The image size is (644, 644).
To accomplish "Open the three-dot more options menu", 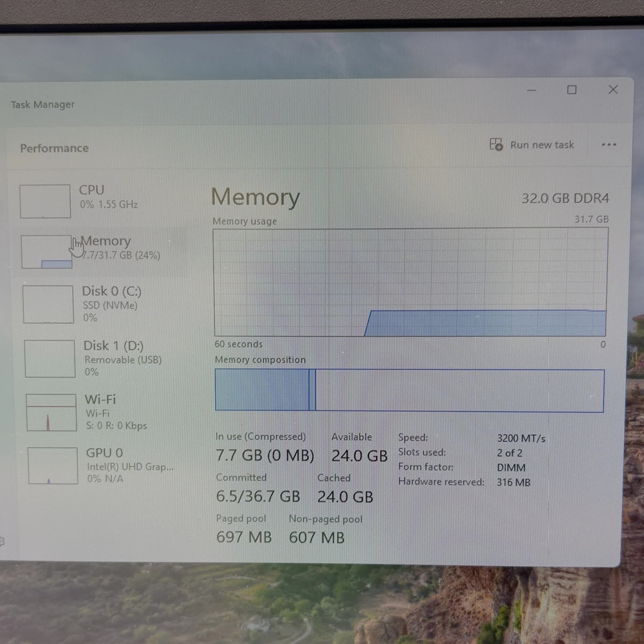I will click(x=609, y=145).
